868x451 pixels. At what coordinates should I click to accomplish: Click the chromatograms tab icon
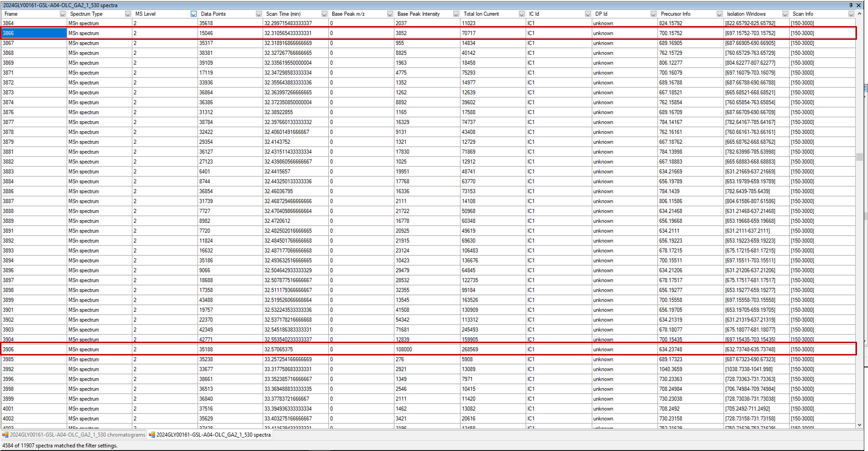[5, 435]
